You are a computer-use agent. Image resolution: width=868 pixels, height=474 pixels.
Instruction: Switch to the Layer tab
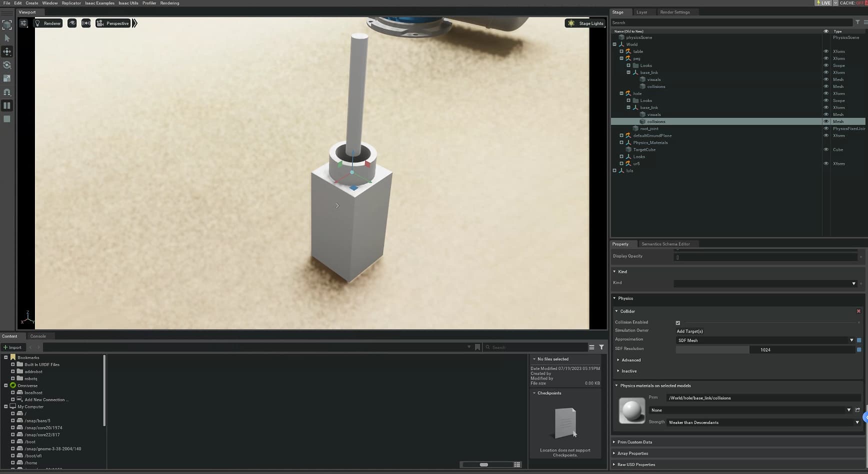tap(642, 12)
